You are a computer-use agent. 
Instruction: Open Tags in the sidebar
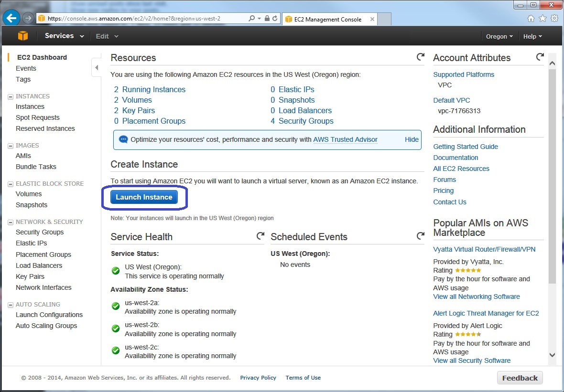point(23,79)
